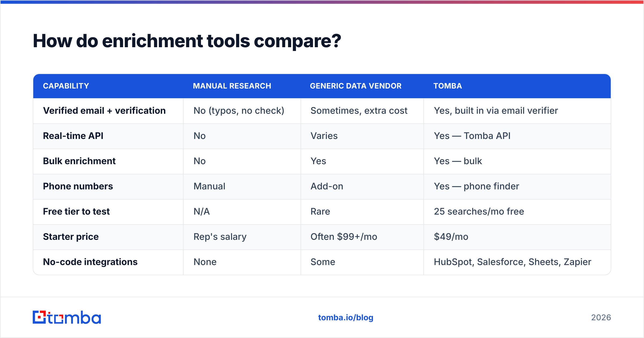Click 'Verified email + verification' row label
644x338 pixels.
tap(104, 111)
